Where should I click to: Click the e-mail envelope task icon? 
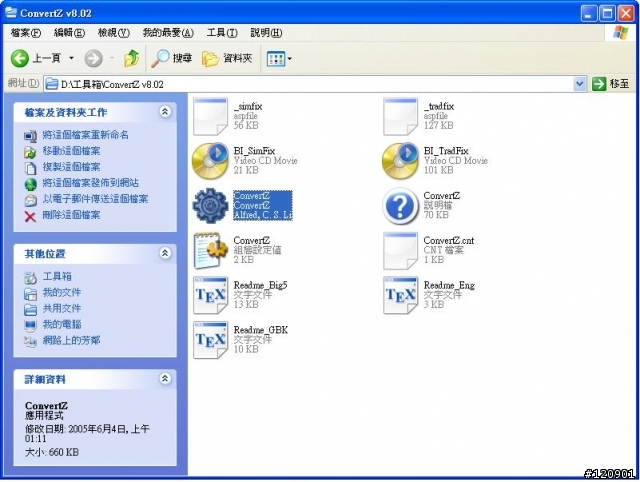click(x=30, y=200)
